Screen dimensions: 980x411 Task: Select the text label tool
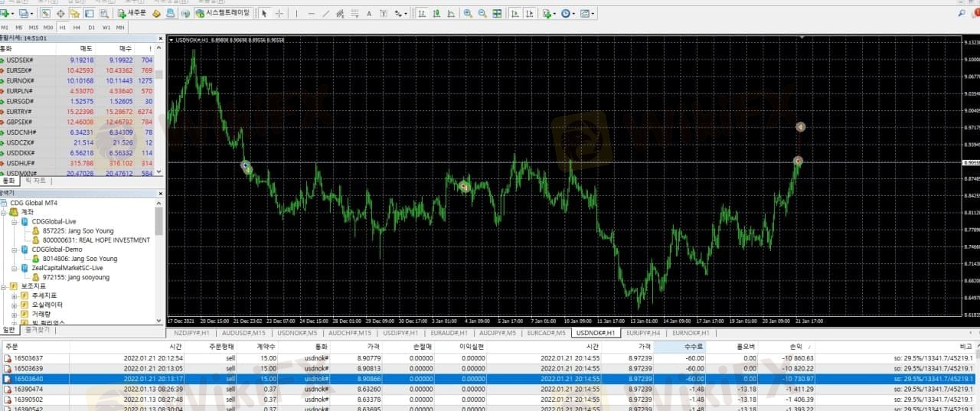[x=384, y=14]
